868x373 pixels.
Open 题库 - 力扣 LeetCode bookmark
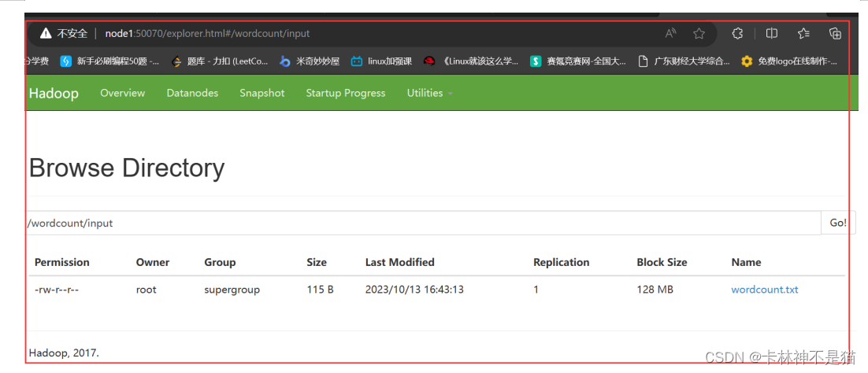click(220, 61)
